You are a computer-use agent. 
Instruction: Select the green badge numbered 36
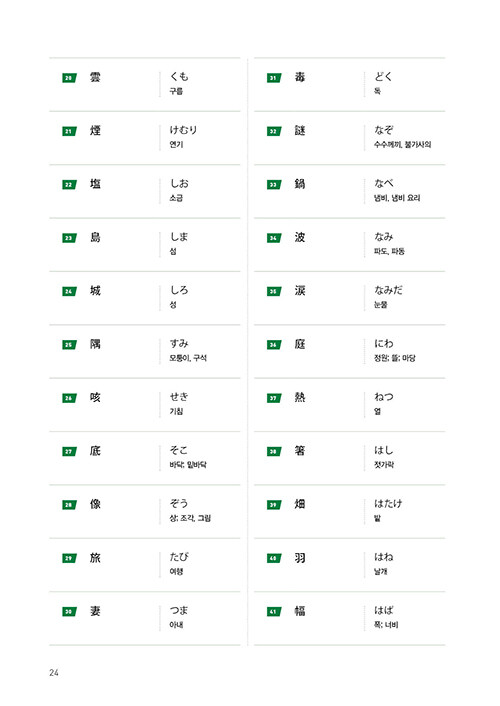pos(274,345)
